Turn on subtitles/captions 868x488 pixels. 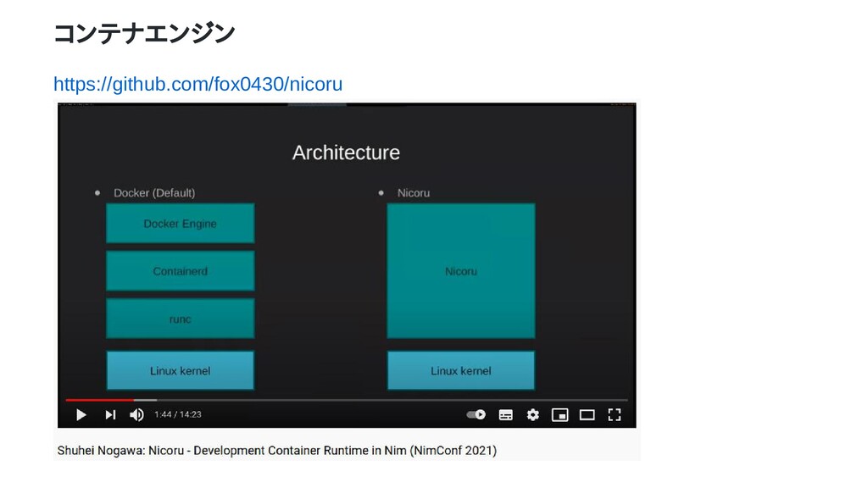click(x=505, y=415)
